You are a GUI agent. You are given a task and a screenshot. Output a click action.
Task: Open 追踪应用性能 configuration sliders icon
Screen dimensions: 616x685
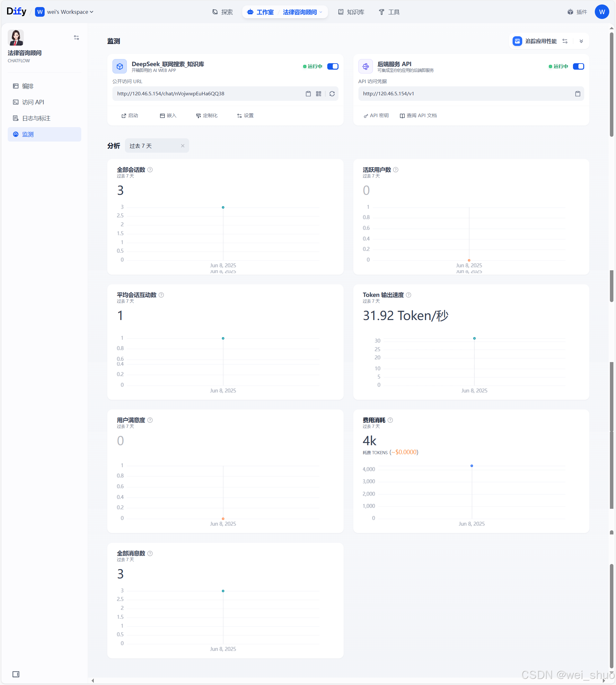pos(565,41)
